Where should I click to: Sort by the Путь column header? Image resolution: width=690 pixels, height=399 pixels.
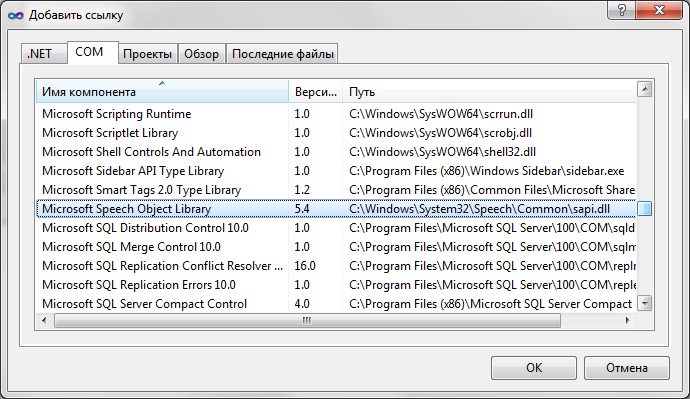click(489, 92)
